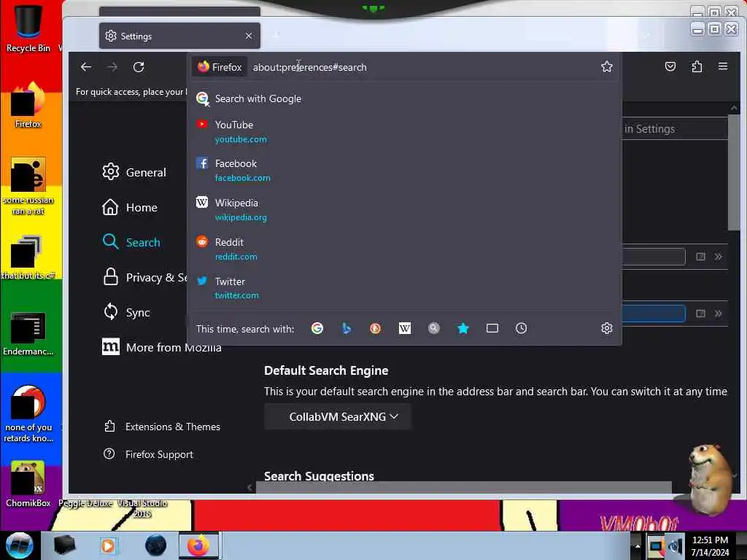Select ChomikBox desktop icon
This screenshot has height=560, width=747.
[x=28, y=484]
